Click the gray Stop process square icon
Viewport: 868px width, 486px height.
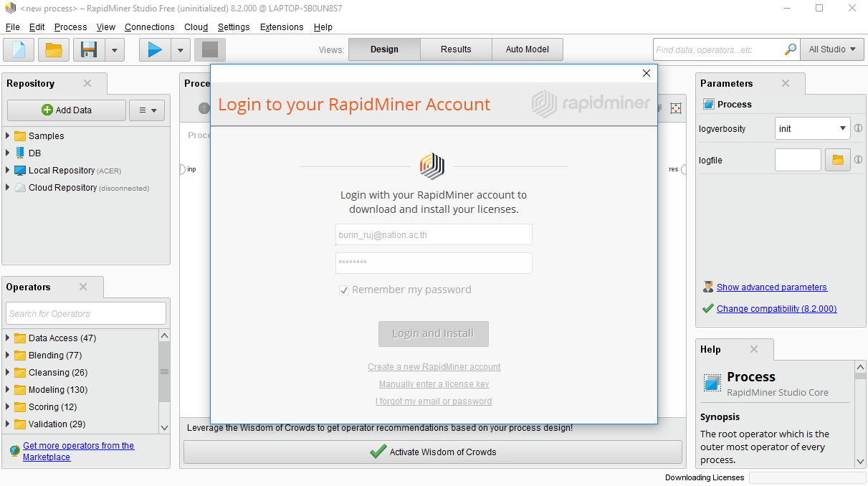click(209, 49)
